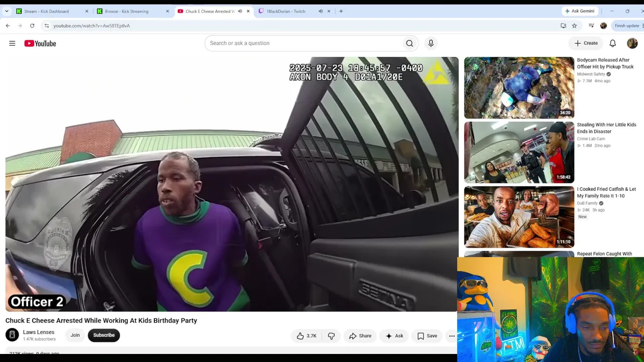Visit the DuB Family channel

click(587, 203)
